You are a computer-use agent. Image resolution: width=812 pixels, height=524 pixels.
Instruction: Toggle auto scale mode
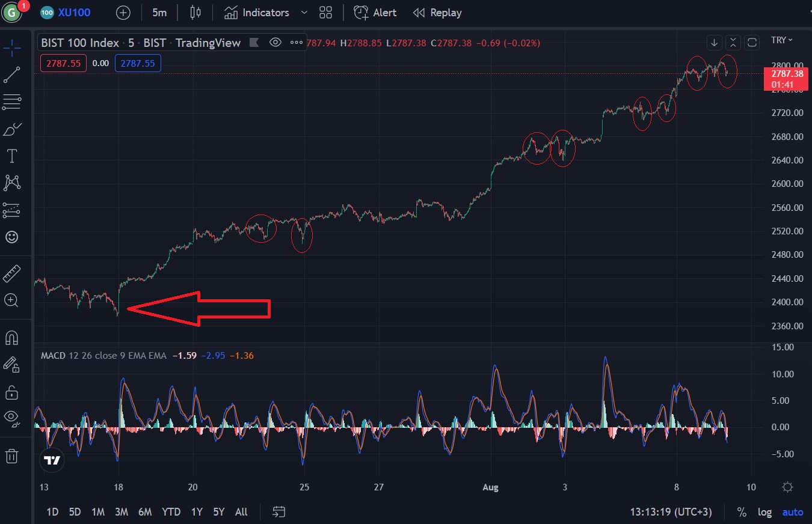pos(792,512)
